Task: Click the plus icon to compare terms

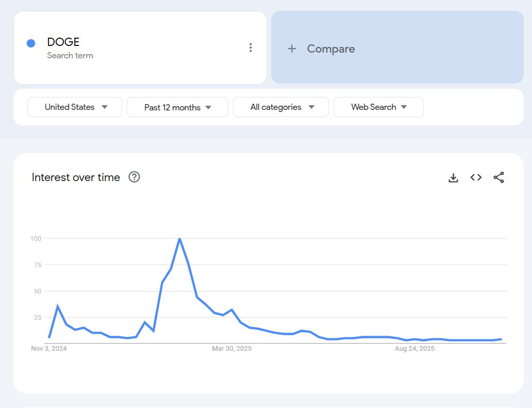Action: click(292, 48)
